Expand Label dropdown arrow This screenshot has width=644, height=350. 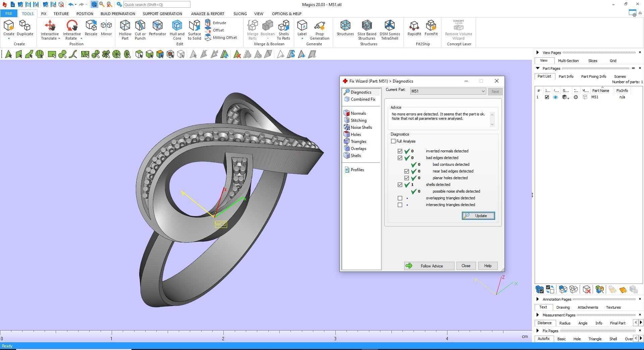(x=302, y=39)
